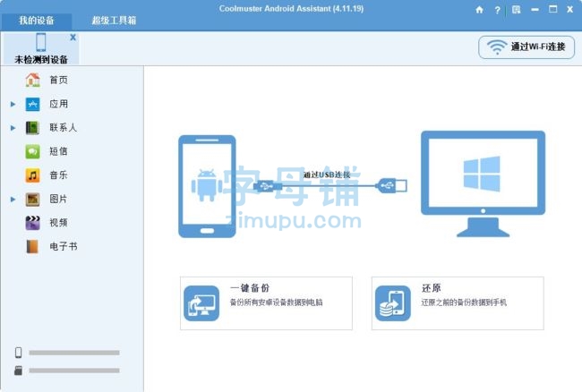Click the 短信 message bubble icon

[32, 151]
